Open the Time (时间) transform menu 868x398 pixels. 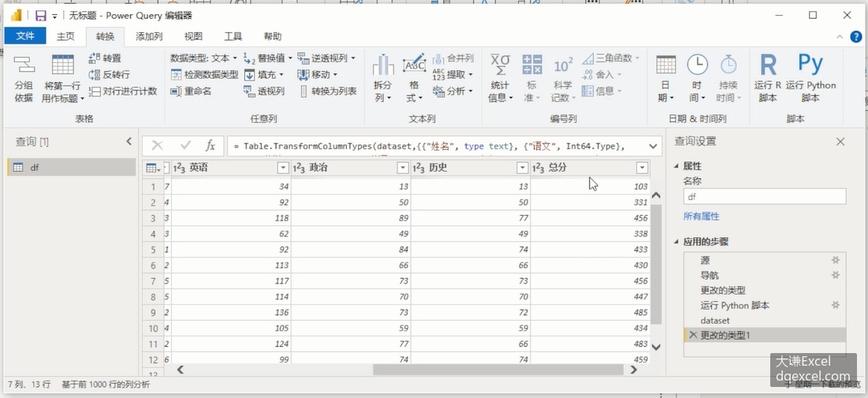697,79
